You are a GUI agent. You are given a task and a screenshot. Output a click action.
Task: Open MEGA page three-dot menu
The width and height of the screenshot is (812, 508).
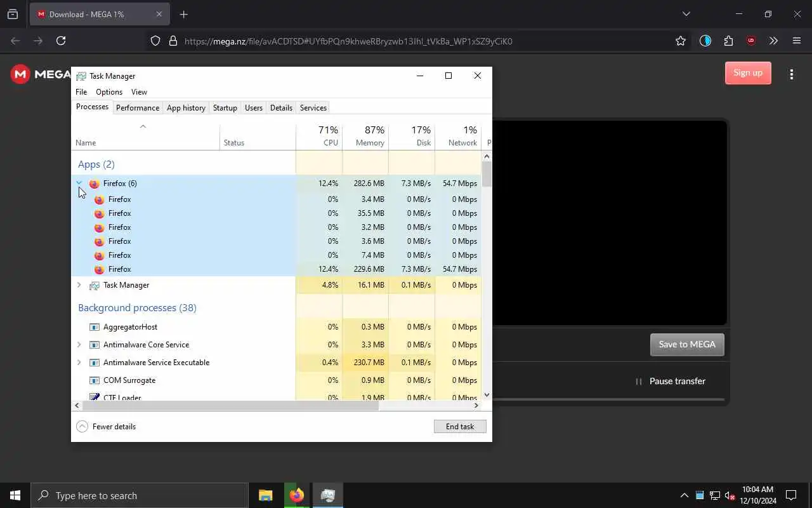pyautogui.click(x=792, y=74)
